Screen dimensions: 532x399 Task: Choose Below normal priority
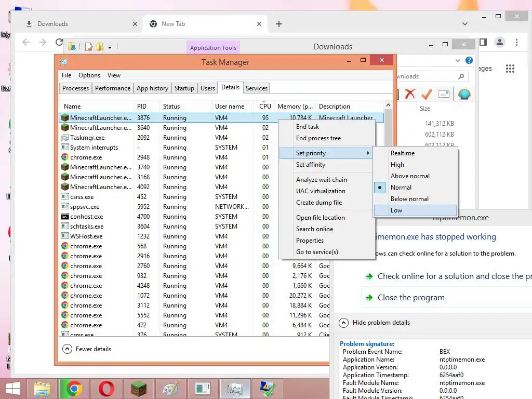[x=416, y=199]
